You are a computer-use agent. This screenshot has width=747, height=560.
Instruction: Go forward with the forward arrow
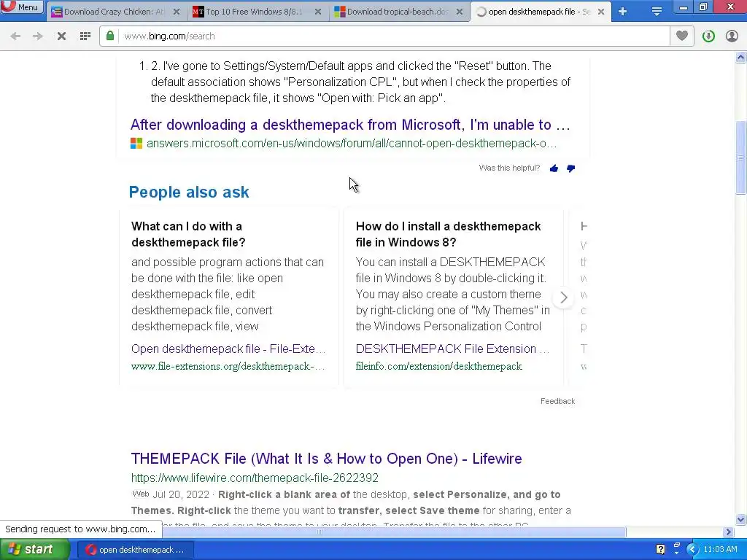click(x=38, y=36)
